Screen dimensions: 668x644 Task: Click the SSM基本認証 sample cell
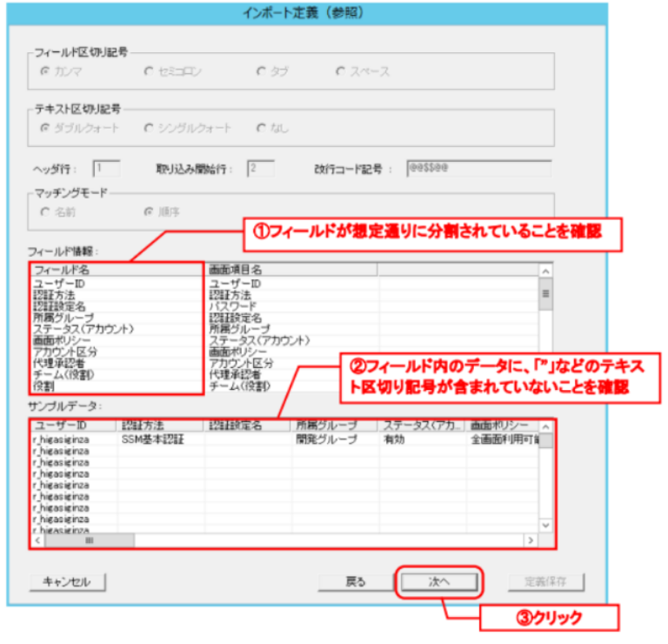coord(153,439)
